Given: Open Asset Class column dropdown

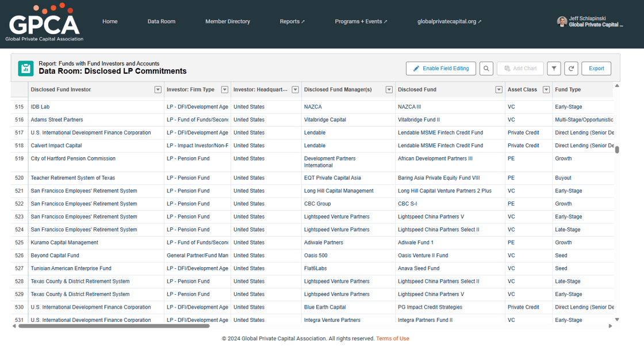Looking at the screenshot, I should 546,90.
